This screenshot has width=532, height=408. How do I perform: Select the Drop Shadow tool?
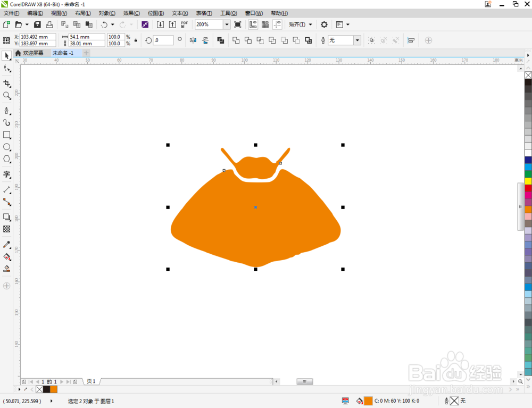tap(7, 217)
